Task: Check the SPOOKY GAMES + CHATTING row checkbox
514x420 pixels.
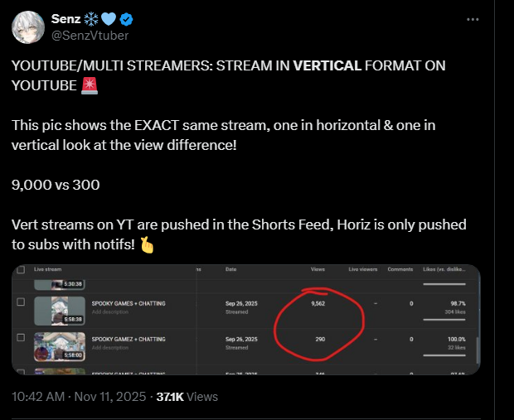Action: click(21, 302)
